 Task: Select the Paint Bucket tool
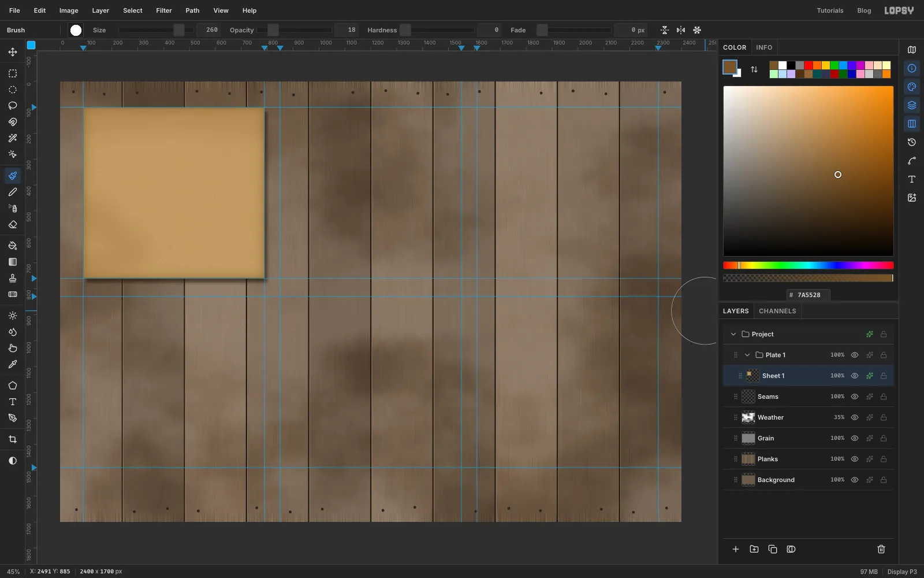click(13, 246)
